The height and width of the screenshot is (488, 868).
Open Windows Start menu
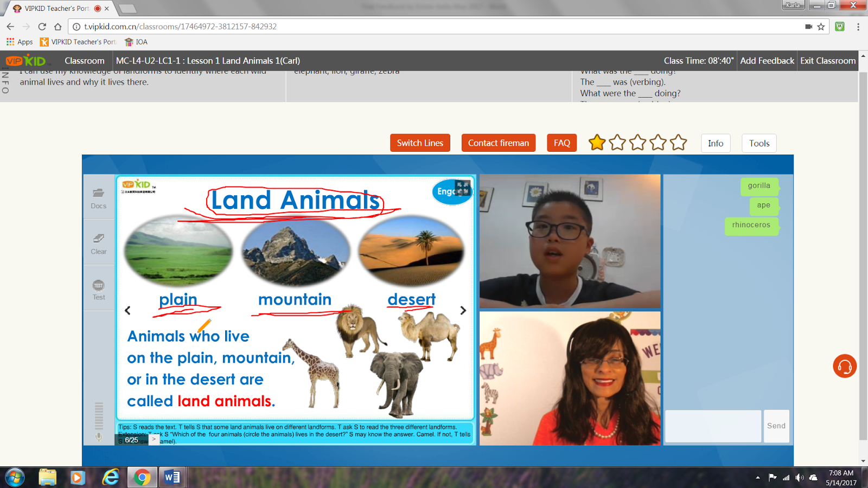[15, 477]
